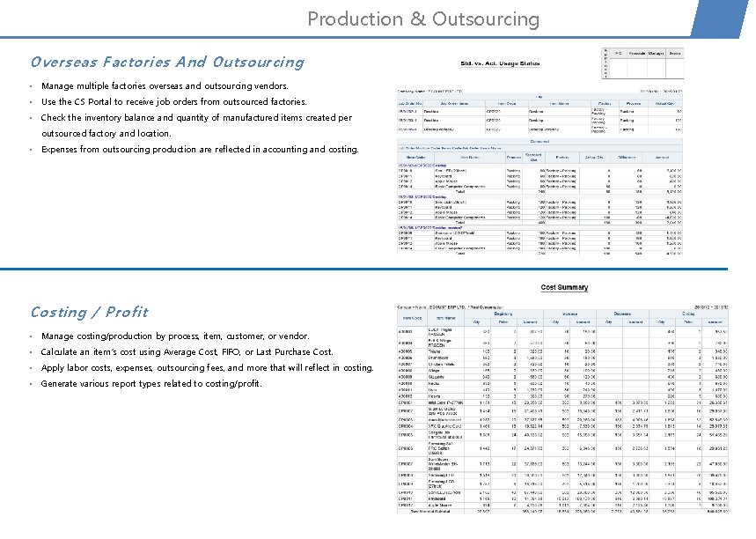Click the bullet 'Expenses from outsourcing production are reflected'
The width and height of the screenshot is (756, 539).
click(x=200, y=149)
